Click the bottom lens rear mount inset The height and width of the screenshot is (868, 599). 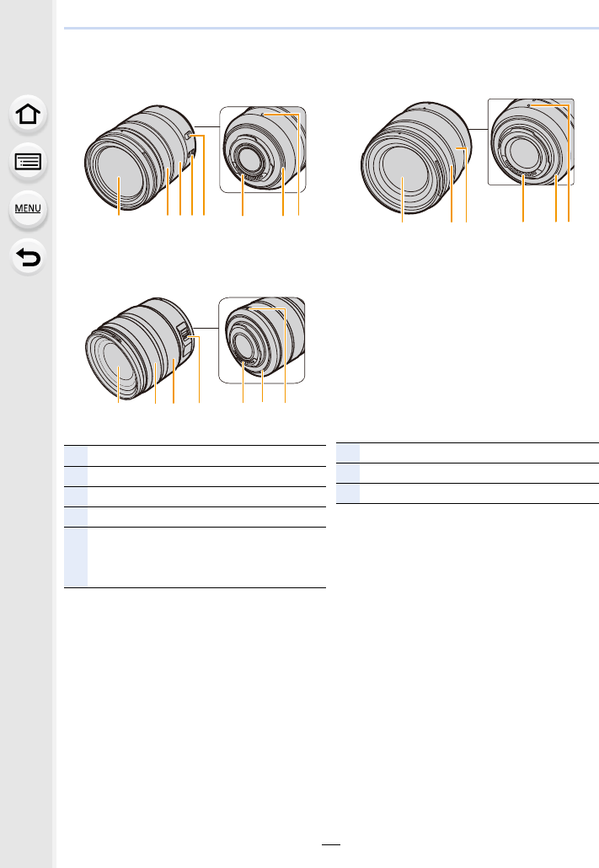coord(262,340)
